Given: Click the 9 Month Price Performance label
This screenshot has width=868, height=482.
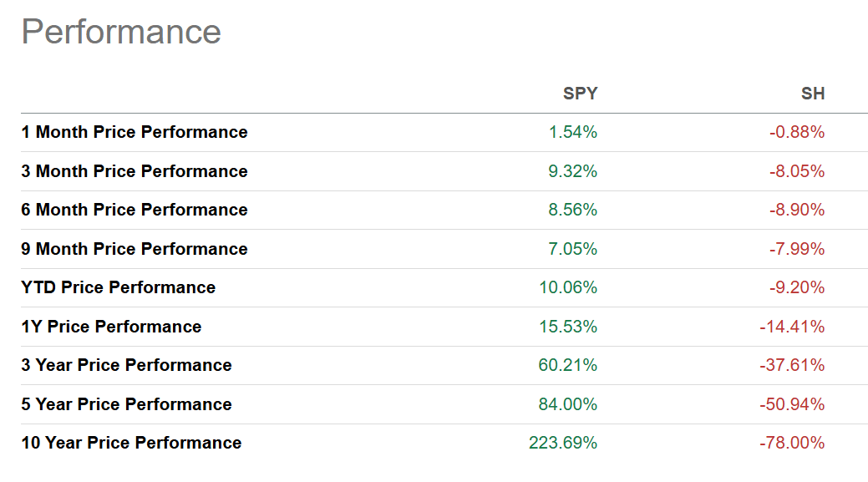Looking at the screenshot, I should (x=135, y=249).
